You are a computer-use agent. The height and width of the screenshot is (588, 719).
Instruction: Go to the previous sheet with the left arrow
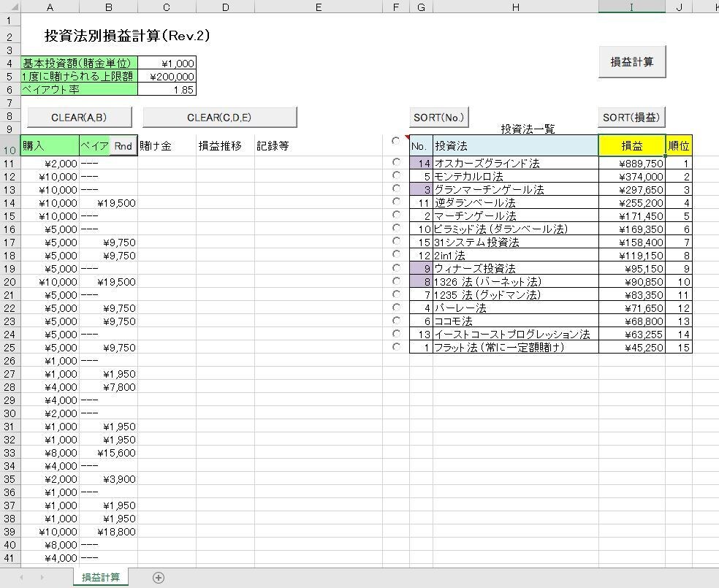[21, 578]
